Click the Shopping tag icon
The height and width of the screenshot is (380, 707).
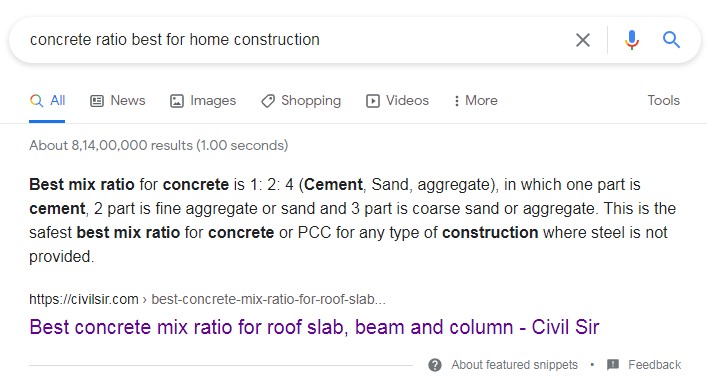pos(268,101)
